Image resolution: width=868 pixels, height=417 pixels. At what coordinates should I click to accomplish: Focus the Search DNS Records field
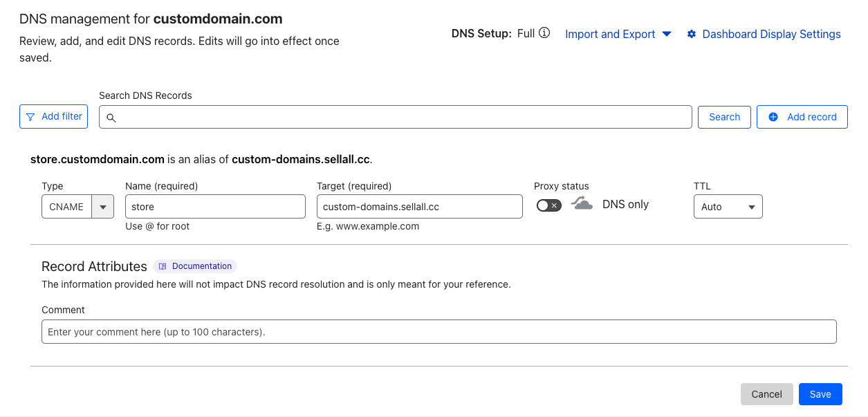click(x=401, y=117)
